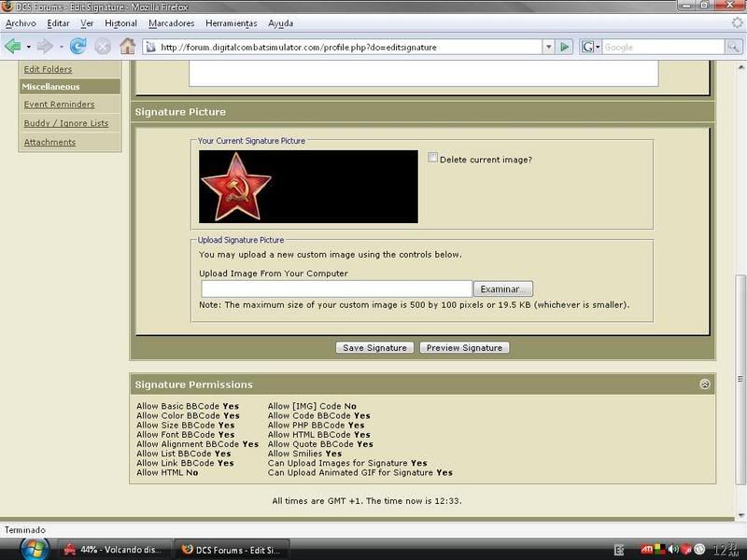Open the Editar menu
Image resolution: width=747 pixels, height=560 pixels.
[58, 22]
